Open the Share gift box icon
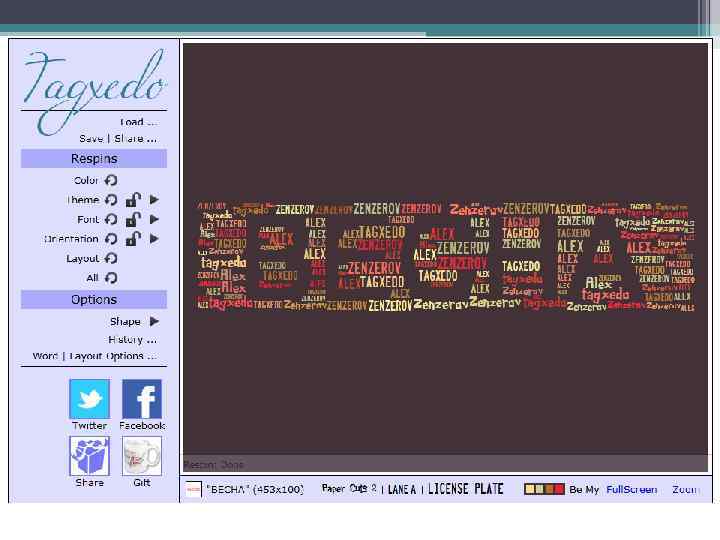 [x=90, y=456]
